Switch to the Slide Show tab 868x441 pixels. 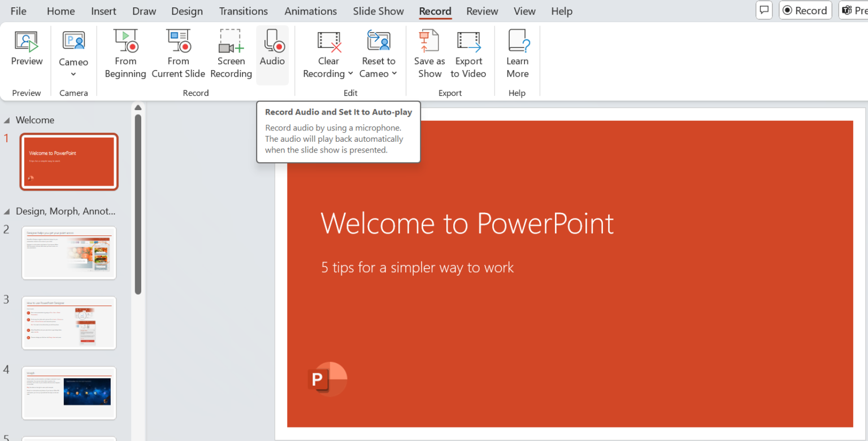(x=378, y=11)
